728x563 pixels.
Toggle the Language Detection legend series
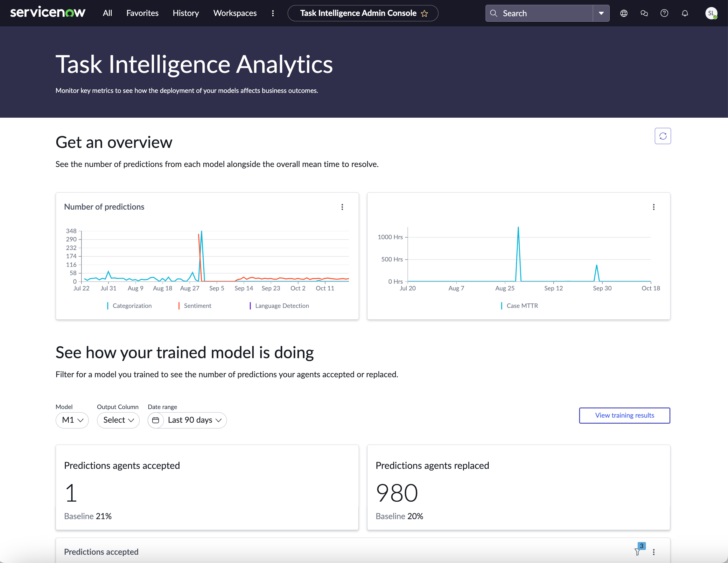coord(279,306)
